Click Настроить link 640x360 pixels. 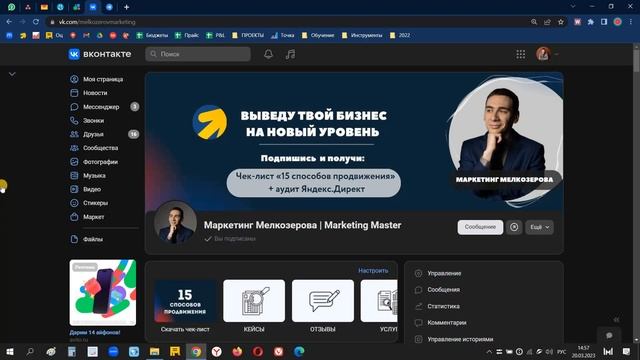(x=373, y=271)
